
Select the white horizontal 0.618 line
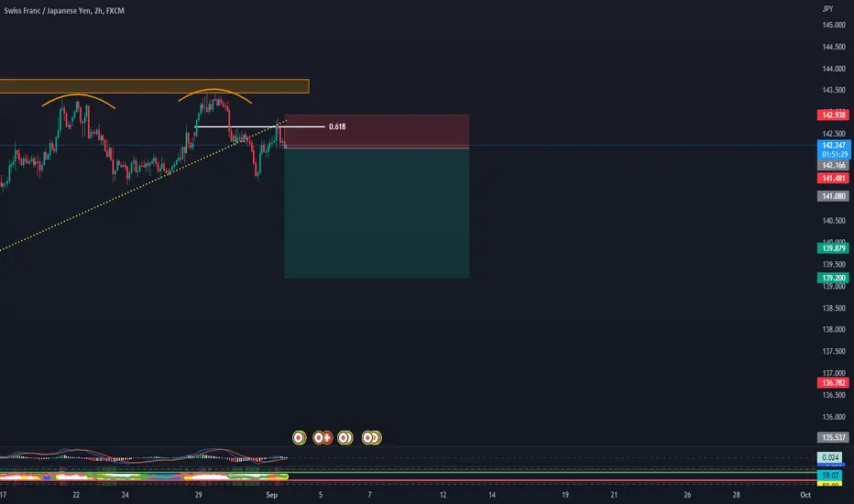coord(260,126)
